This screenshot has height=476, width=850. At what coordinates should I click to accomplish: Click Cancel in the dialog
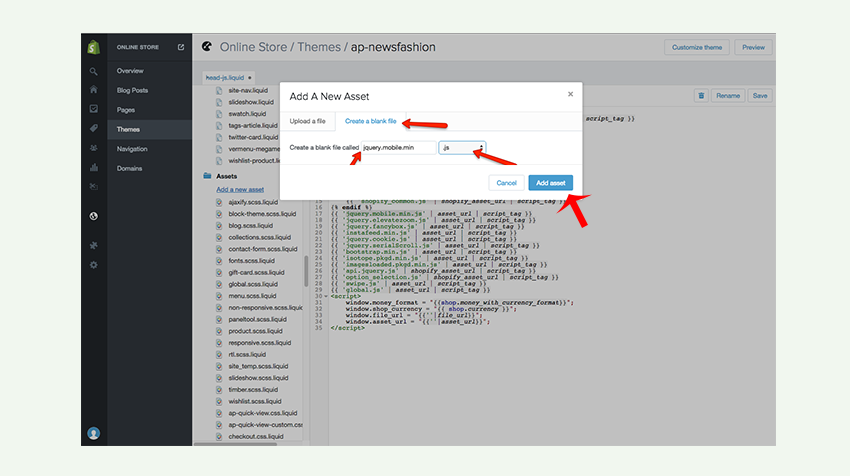pos(506,183)
